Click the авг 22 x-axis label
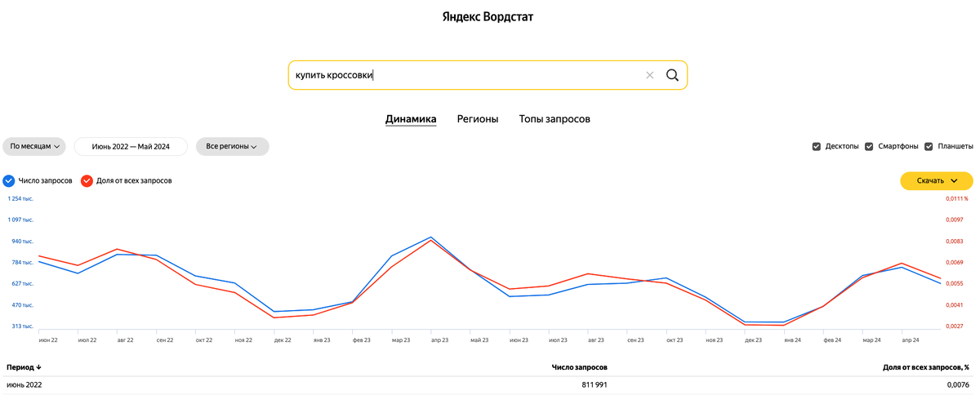The image size is (980, 395). point(127,340)
